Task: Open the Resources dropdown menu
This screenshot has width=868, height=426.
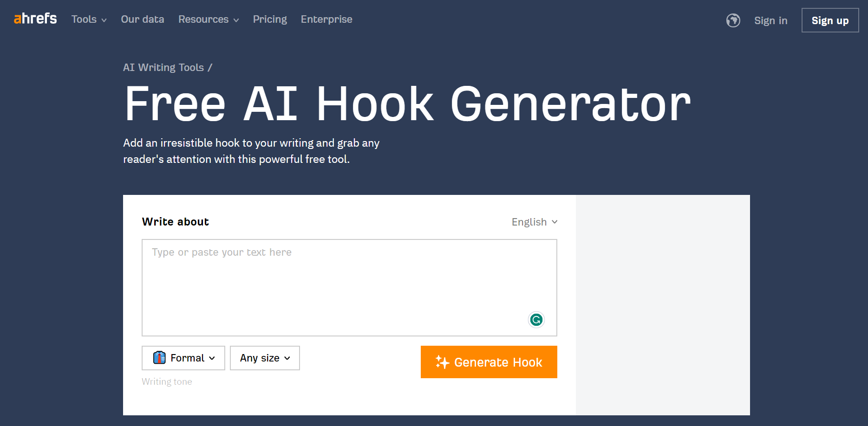Action: tap(209, 19)
